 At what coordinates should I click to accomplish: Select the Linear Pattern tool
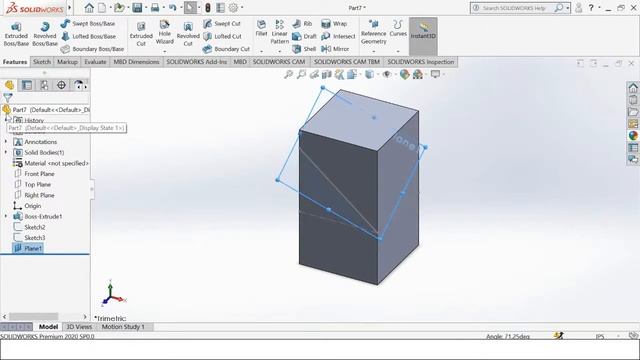[280, 32]
